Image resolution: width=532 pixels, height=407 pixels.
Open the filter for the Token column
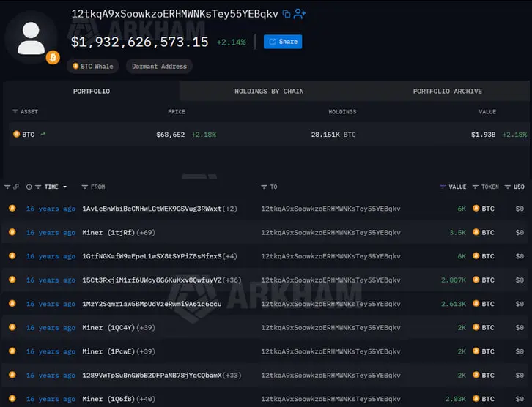(x=476, y=187)
